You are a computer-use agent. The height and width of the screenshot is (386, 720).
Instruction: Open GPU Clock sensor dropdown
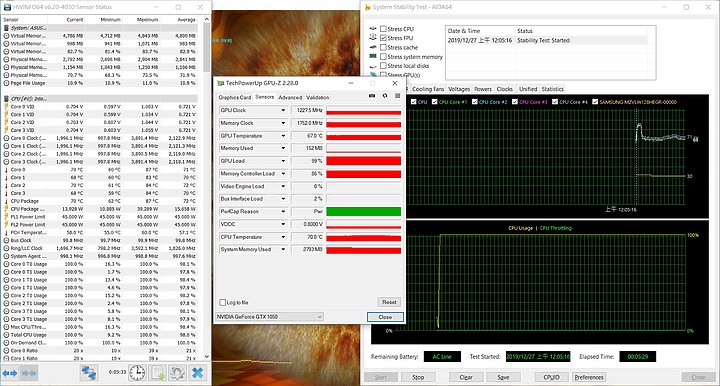tap(283, 110)
